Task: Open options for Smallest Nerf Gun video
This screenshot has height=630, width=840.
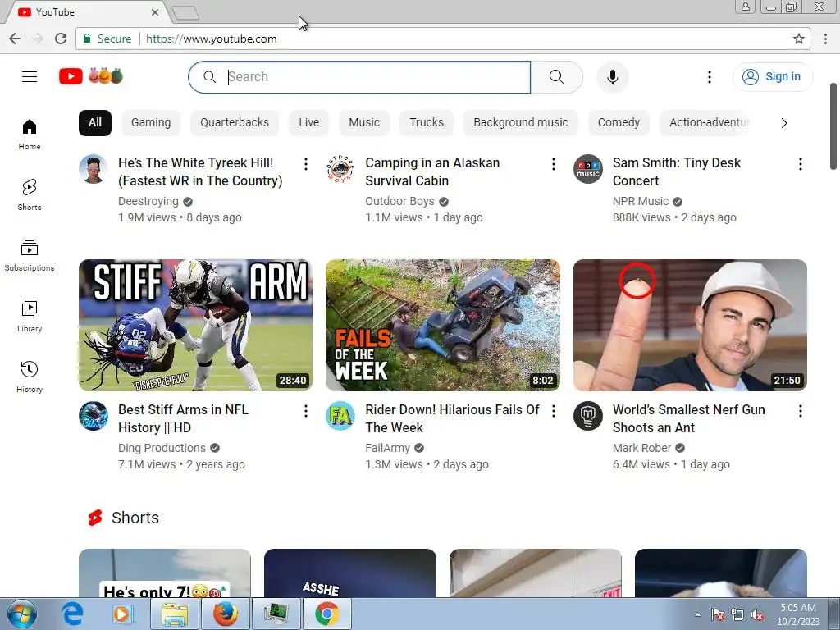Action: point(801,411)
